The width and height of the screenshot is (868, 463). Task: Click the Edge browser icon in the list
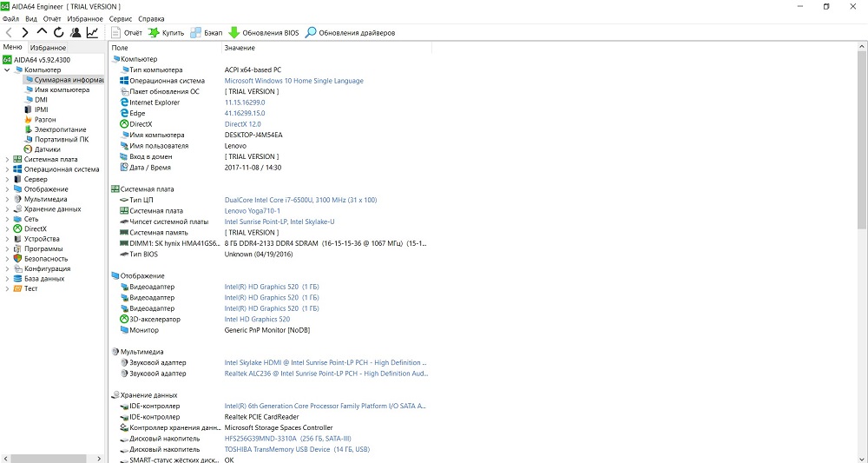(124, 113)
